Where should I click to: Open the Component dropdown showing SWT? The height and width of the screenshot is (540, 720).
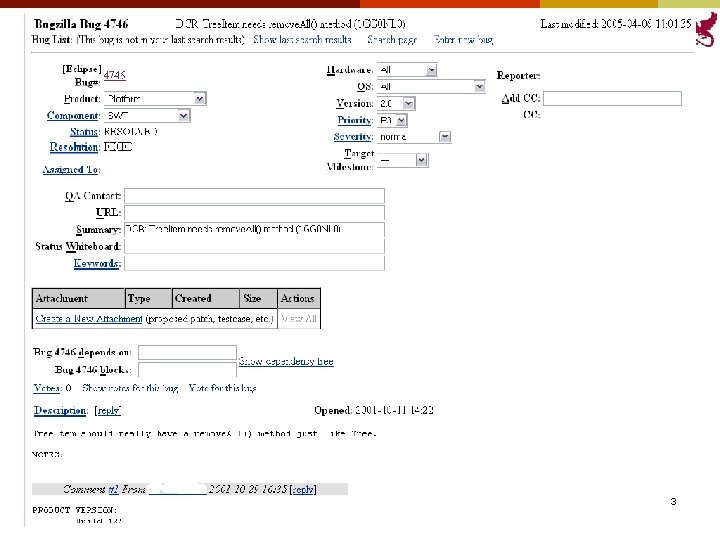(x=147, y=115)
